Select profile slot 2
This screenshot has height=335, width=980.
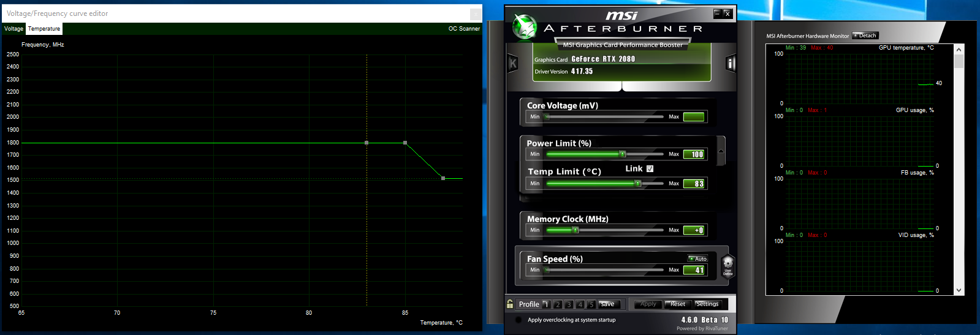point(558,304)
